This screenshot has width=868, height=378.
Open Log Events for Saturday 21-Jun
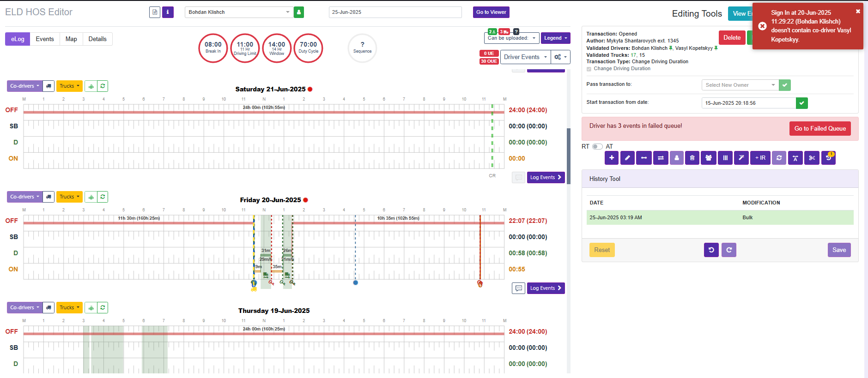[546, 177]
